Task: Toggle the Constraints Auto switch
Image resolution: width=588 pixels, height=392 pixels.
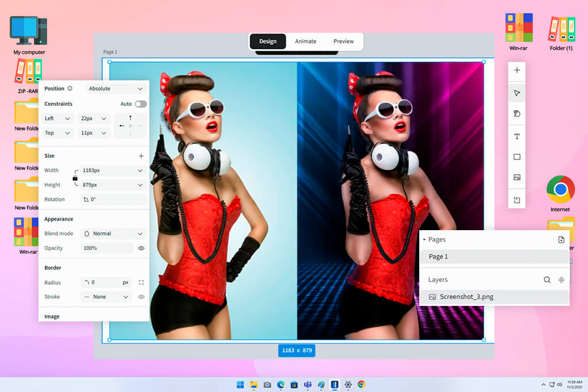Action: point(141,104)
